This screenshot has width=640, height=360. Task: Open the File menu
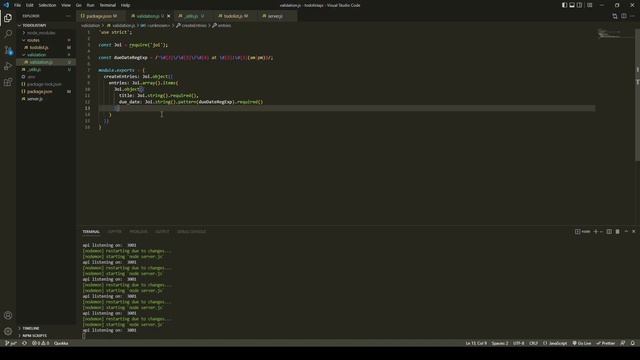(18, 5)
